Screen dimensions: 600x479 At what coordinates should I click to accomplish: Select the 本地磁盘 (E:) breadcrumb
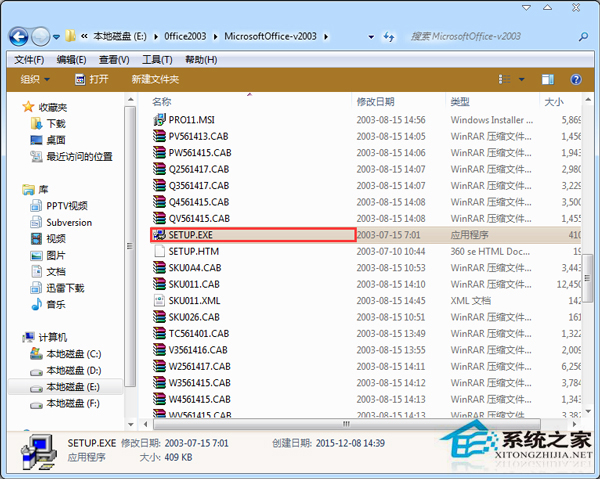(120, 36)
